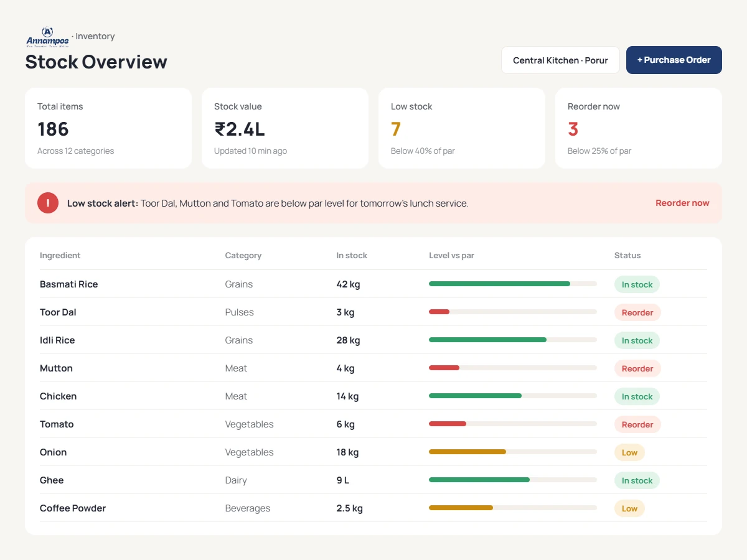The width and height of the screenshot is (747, 560).
Task: Click the Dairy category cell
Action: click(x=236, y=480)
